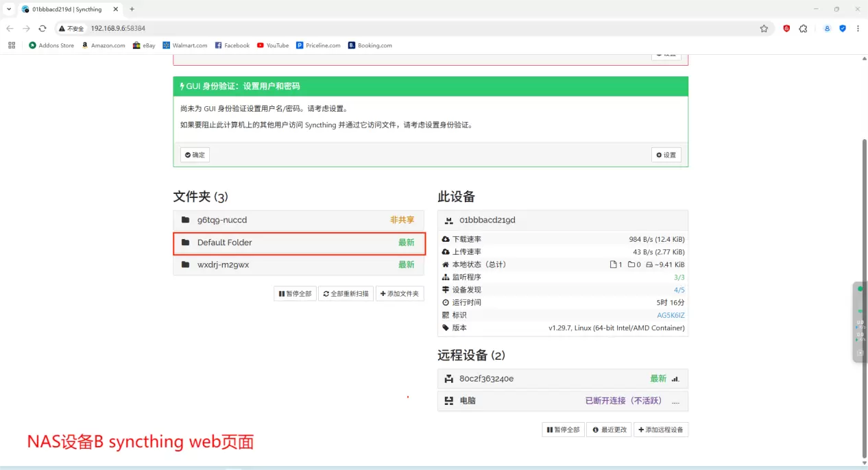The width and height of the screenshot is (868, 470).
Task: Click the 3/3 listeners link
Action: coord(679,277)
